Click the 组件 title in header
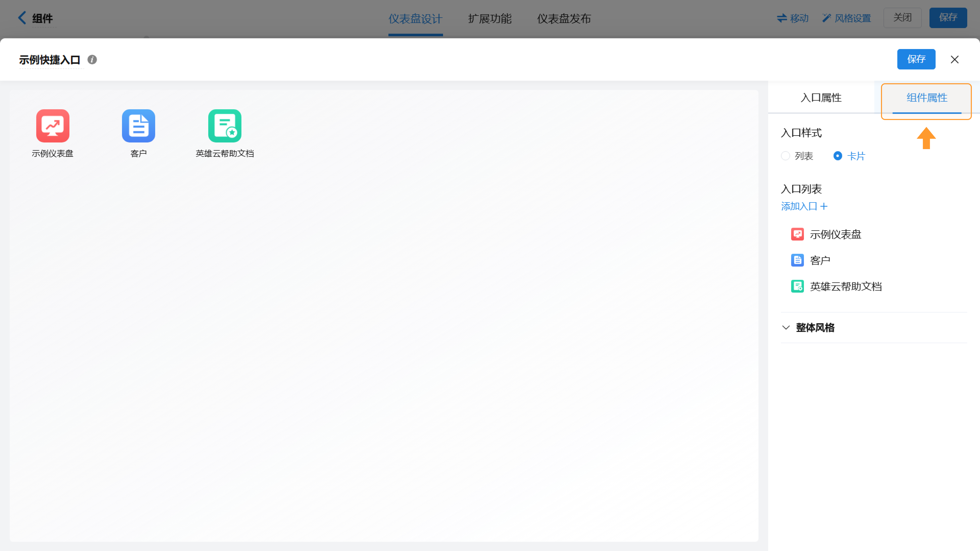Image resolution: width=980 pixels, height=551 pixels. (42, 18)
